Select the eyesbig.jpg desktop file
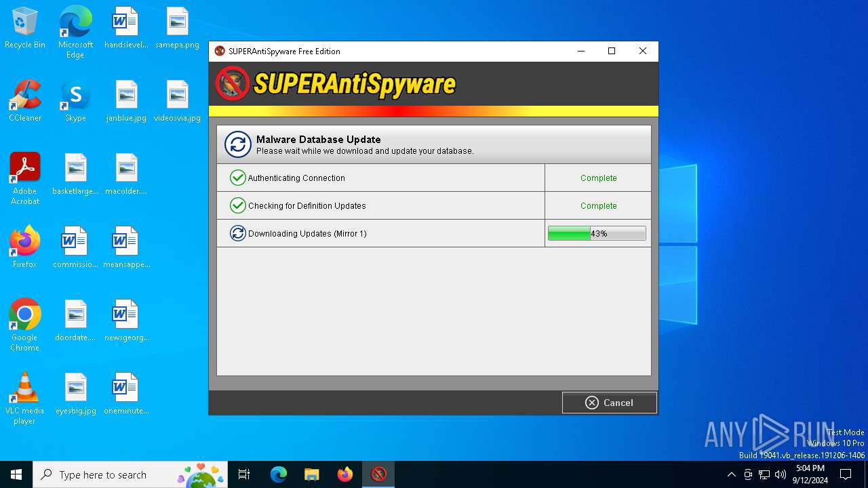The image size is (868, 488). point(75,394)
